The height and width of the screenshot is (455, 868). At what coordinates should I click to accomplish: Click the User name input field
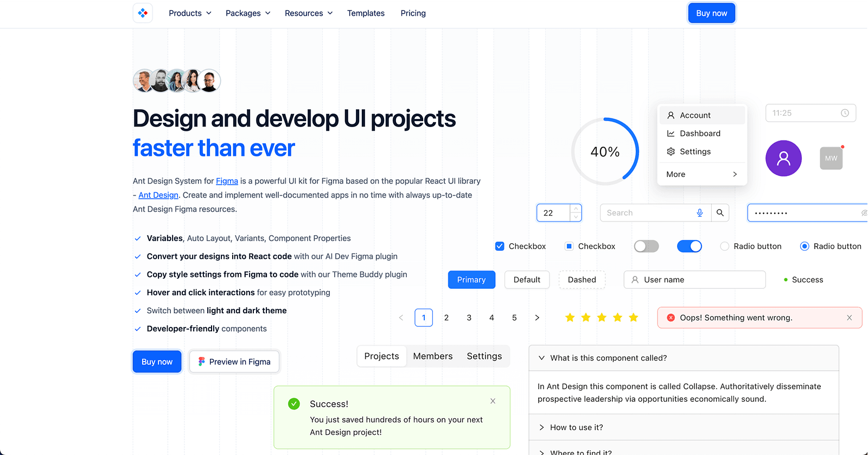pyautogui.click(x=695, y=280)
